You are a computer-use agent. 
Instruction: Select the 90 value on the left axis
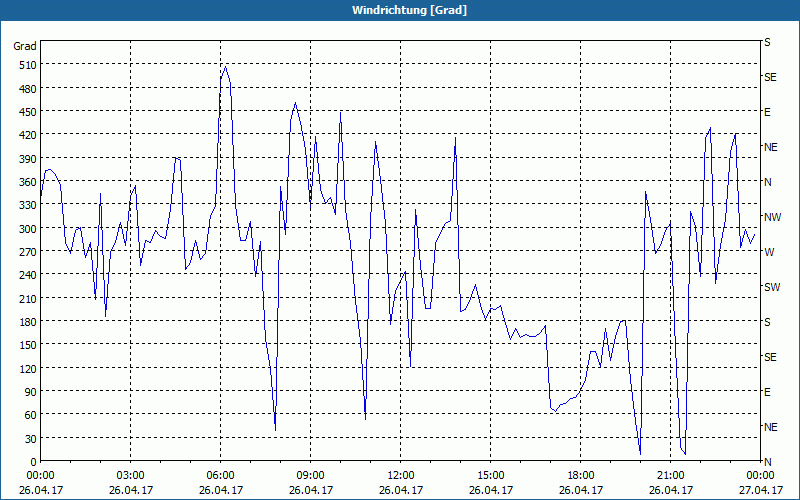tap(31, 392)
